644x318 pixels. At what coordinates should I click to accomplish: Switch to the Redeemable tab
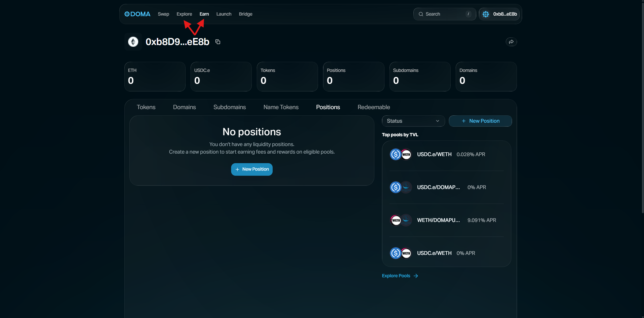[x=374, y=107]
